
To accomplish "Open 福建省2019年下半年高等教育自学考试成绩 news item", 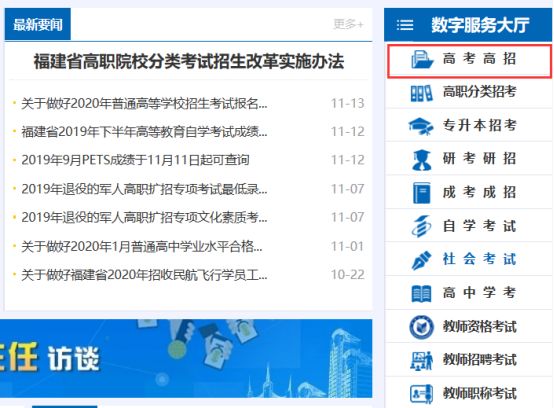I will click(x=144, y=132).
